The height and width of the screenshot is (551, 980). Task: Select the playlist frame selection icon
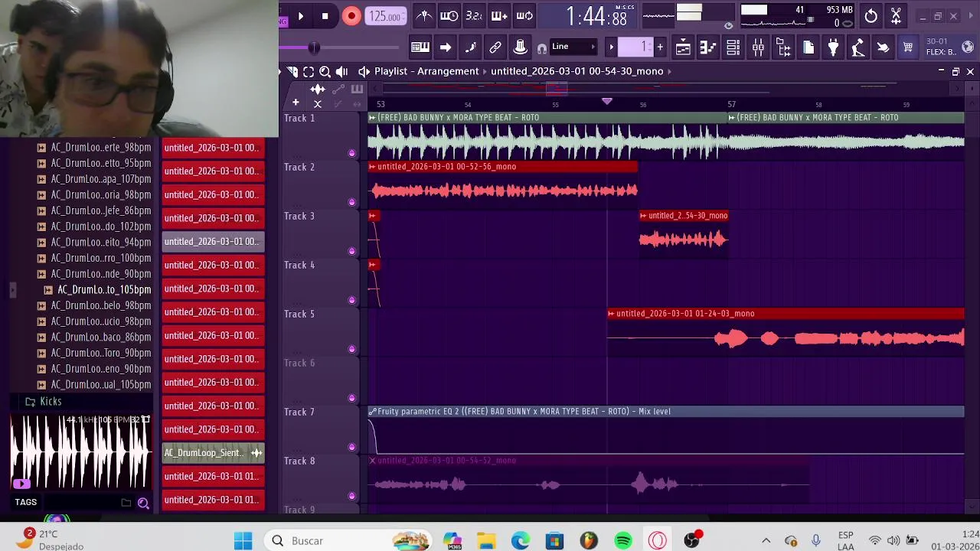(x=308, y=71)
